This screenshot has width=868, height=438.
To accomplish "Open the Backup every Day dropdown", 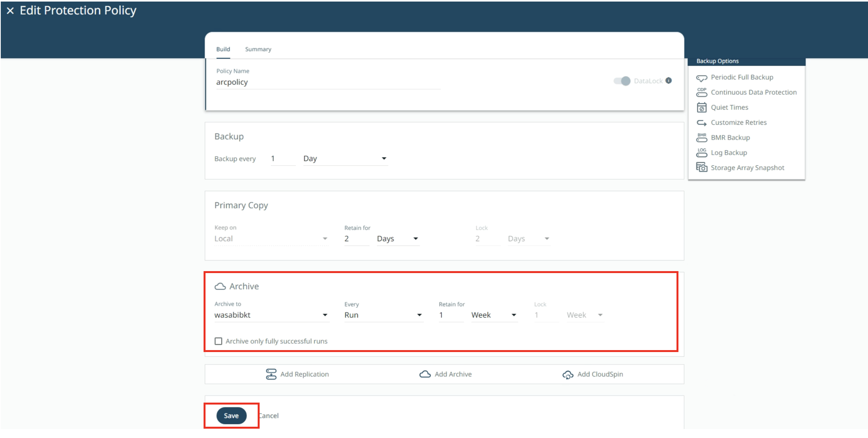I will pos(345,159).
